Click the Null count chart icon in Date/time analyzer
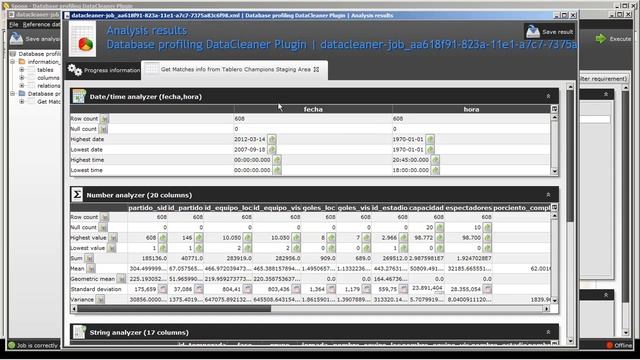Screen dimensions: 640x360 click(x=103, y=129)
